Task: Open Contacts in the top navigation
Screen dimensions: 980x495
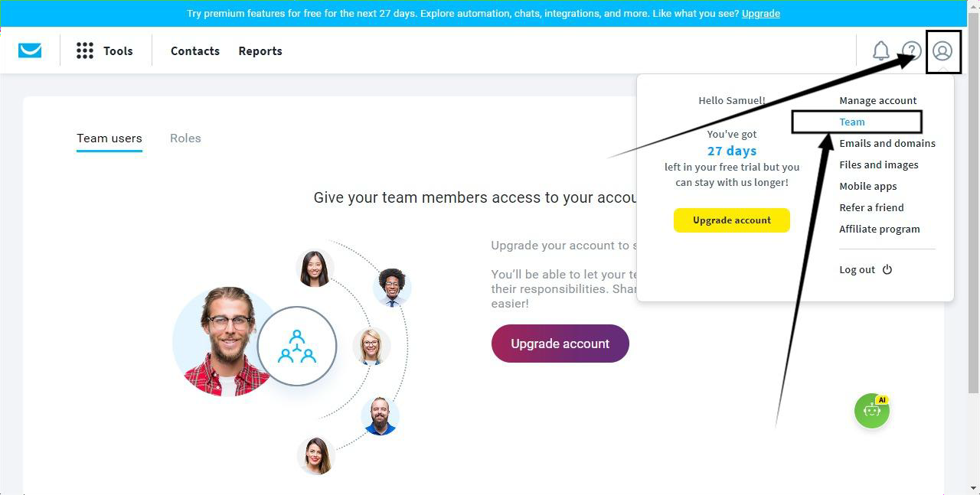Action: click(195, 51)
